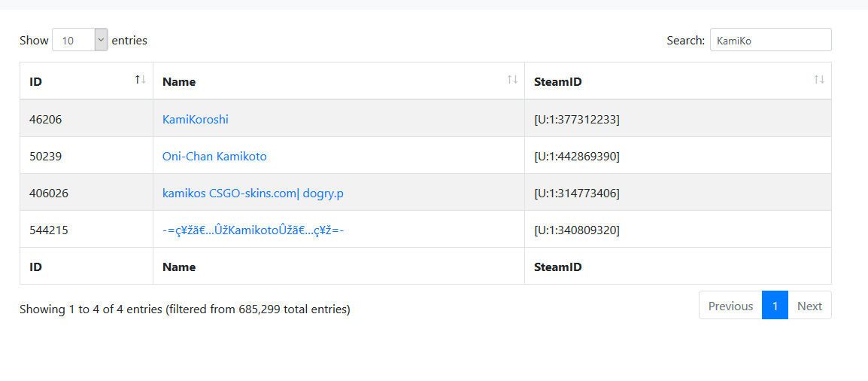This screenshot has width=868, height=381.
Task: Sort table by ID column arrows
Action: coord(141,80)
